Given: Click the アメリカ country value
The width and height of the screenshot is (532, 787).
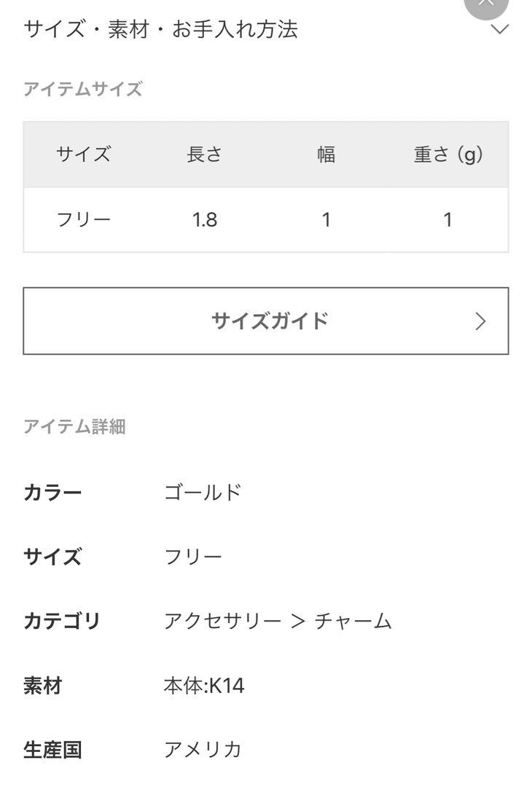Looking at the screenshot, I should (x=203, y=750).
